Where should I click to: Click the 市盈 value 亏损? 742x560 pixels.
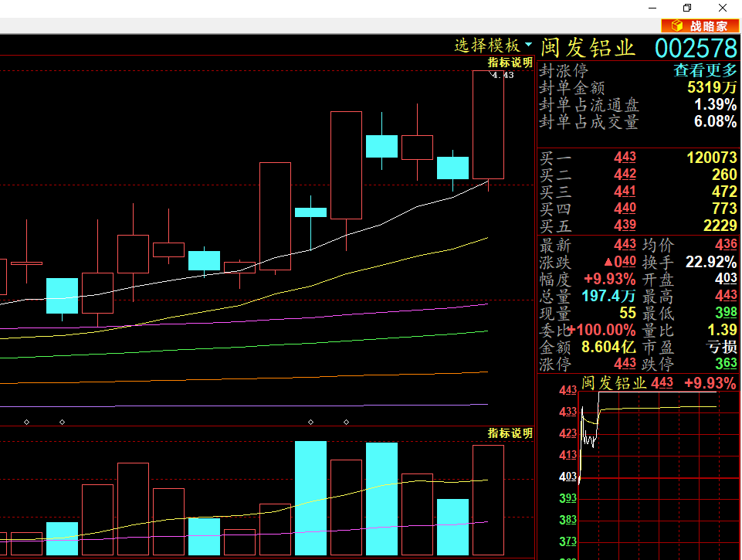point(722,347)
